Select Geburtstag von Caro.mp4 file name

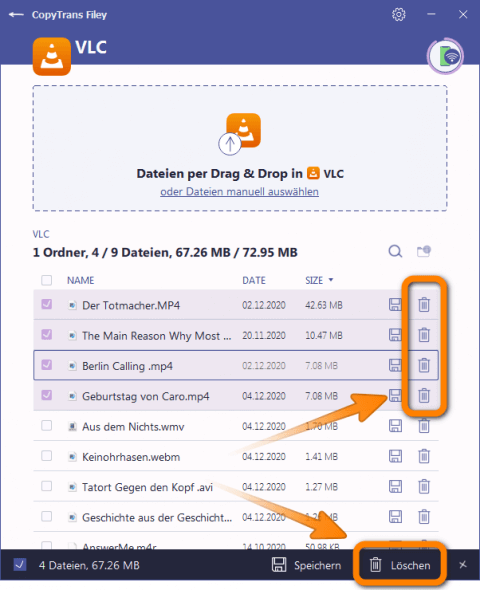pos(146,396)
